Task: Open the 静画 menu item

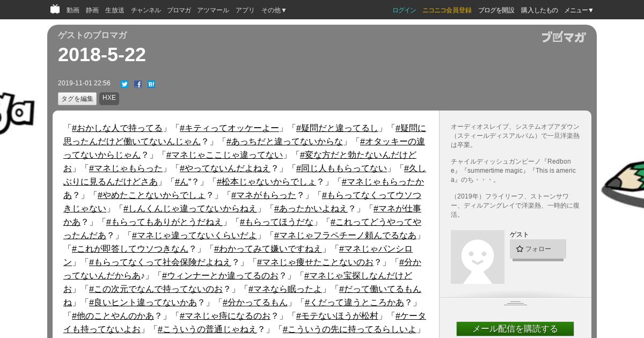Action: point(92,10)
